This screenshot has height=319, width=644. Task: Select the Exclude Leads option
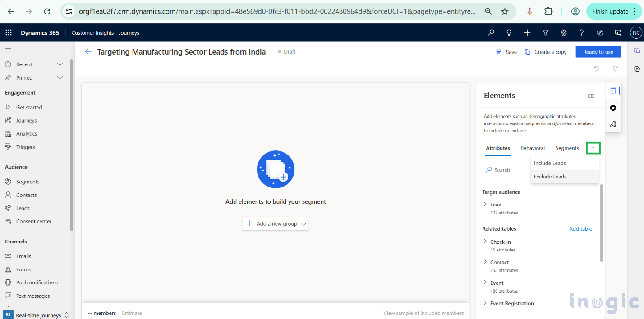point(550,176)
